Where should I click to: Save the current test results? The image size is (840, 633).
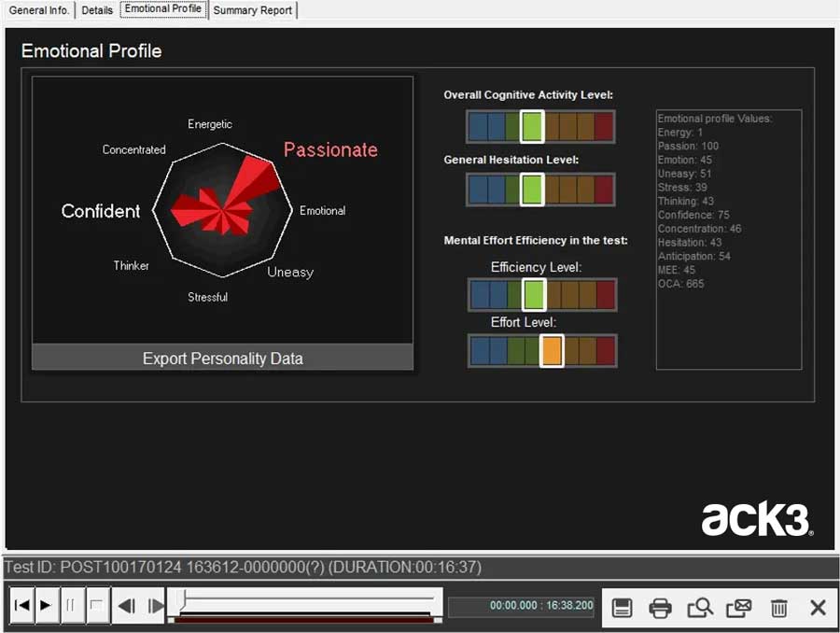(x=622, y=606)
